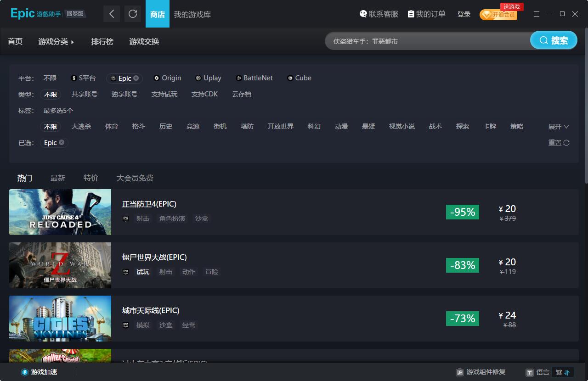Open World War Z thumbnail
The width and height of the screenshot is (588, 381).
click(60, 265)
